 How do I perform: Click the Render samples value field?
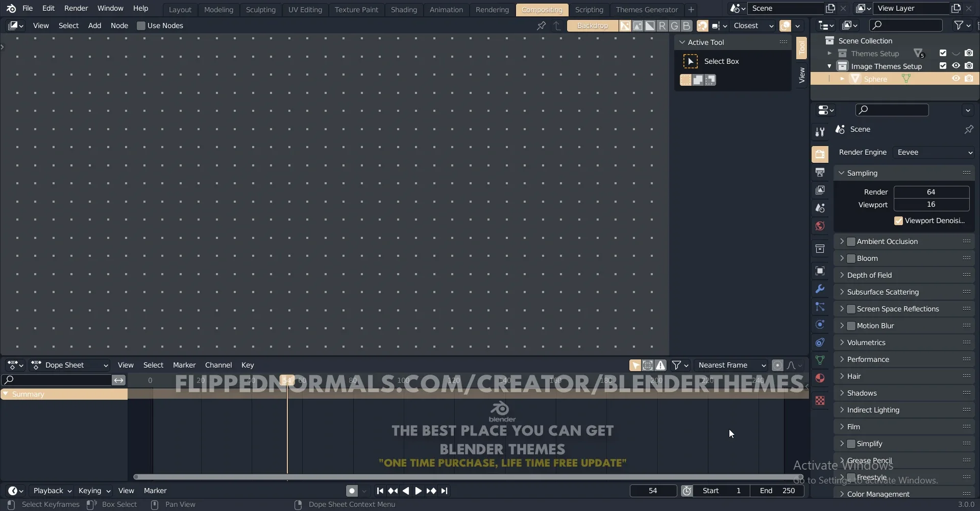tap(931, 192)
